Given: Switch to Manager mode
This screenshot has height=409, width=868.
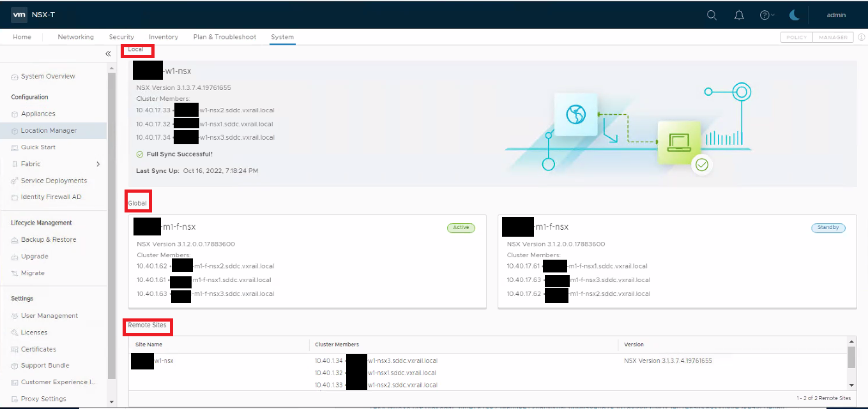Looking at the screenshot, I should click(x=833, y=38).
